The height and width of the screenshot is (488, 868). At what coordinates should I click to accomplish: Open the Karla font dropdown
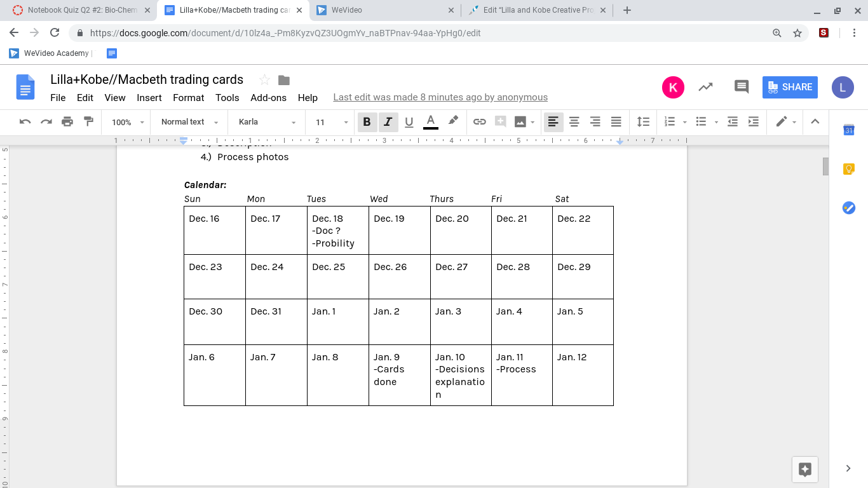click(267, 122)
